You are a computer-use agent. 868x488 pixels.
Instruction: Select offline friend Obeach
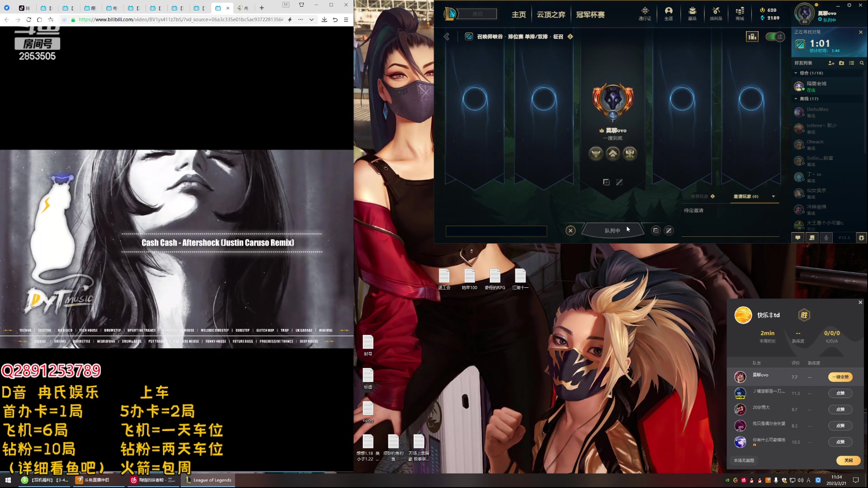click(x=828, y=145)
